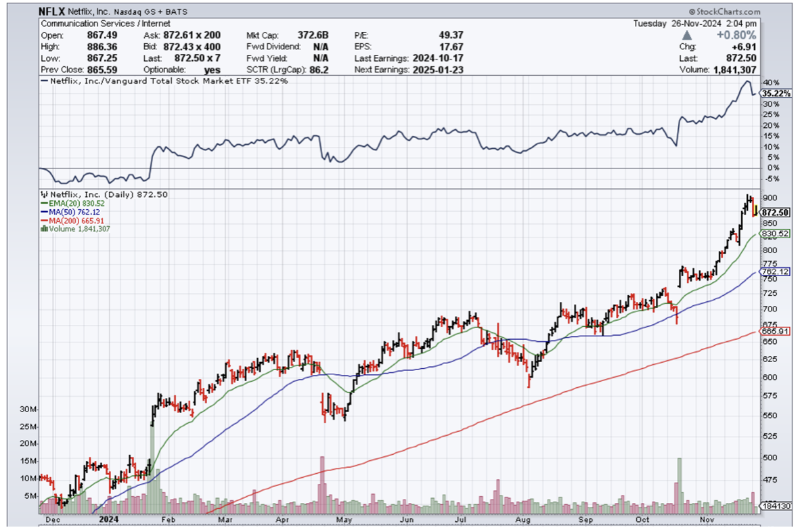Click Next Earnings date 2025-01-23
This screenshot has height=532, width=800.
coord(438,70)
